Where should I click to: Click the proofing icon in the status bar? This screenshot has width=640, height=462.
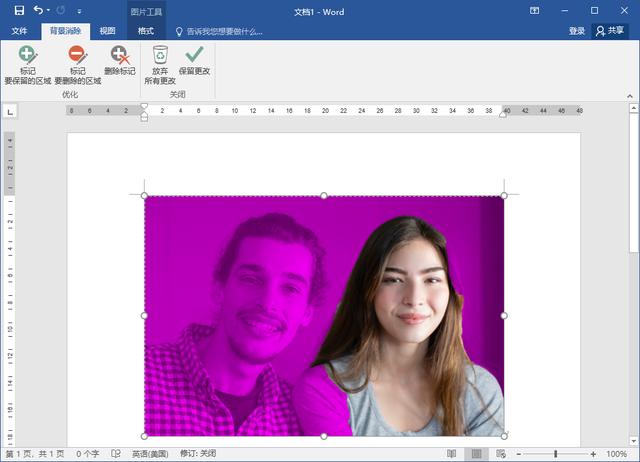(x=116, y=454)
